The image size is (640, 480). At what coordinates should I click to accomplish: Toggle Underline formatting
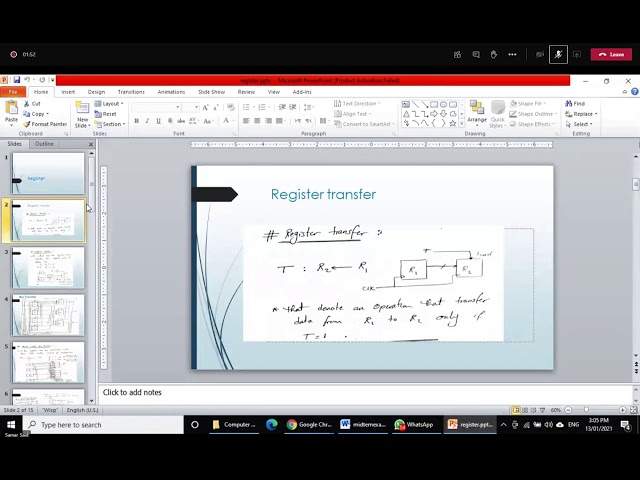158,121
